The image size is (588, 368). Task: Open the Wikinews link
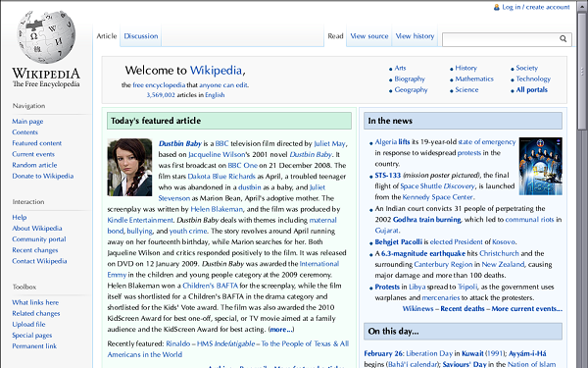pyautogui.click(x=417, y=309)
